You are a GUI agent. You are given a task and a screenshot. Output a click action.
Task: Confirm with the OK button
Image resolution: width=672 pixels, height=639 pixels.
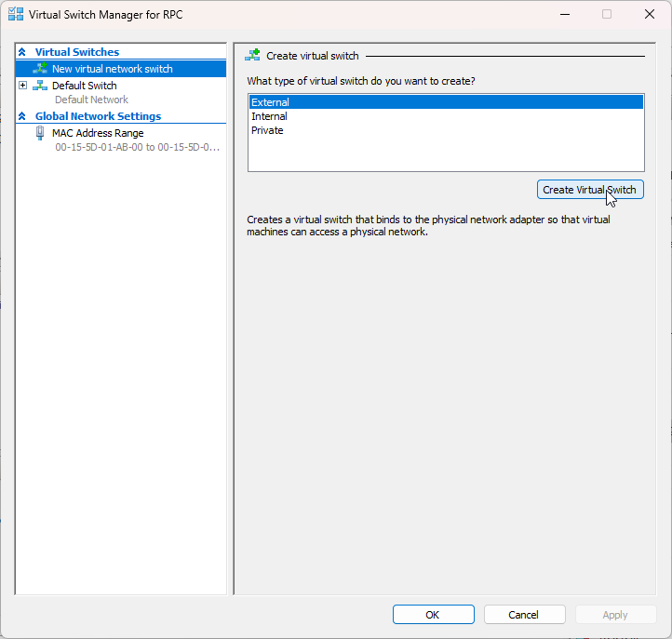(x=434, y=615)
